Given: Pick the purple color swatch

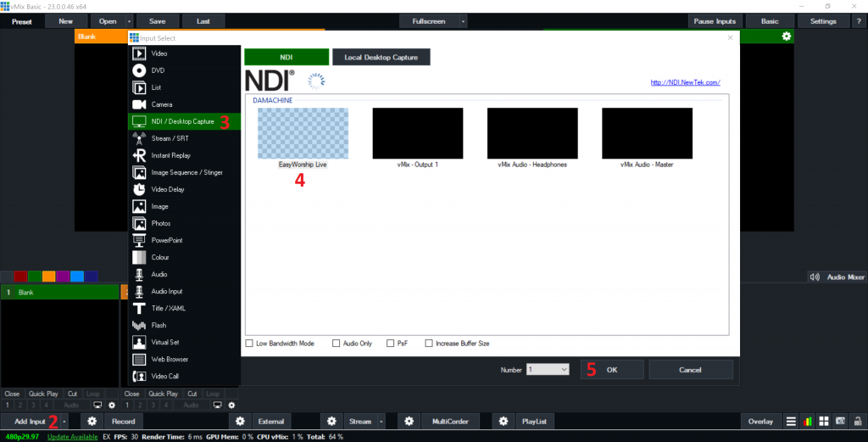Looking at the screenshot, I should pyautogui.click(x=63, y=277).
